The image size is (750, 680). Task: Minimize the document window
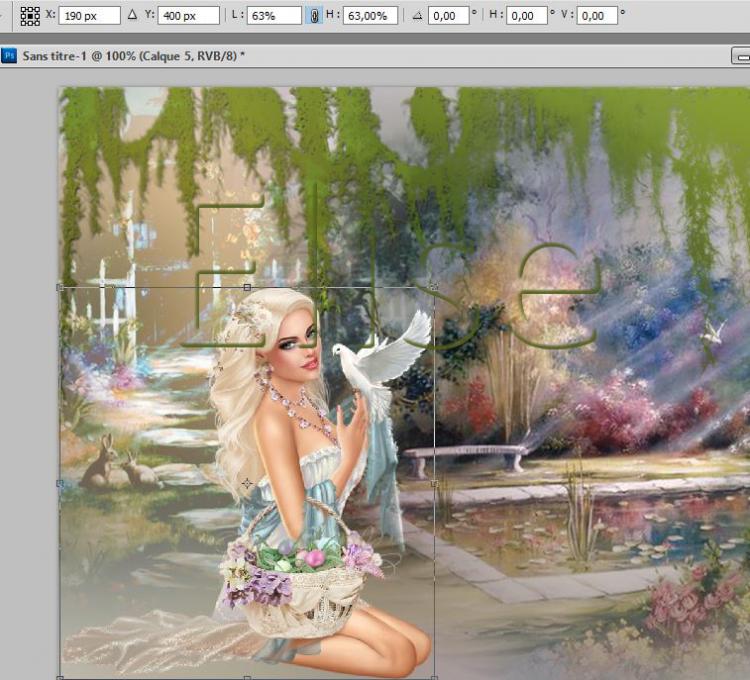pos(740,57)
